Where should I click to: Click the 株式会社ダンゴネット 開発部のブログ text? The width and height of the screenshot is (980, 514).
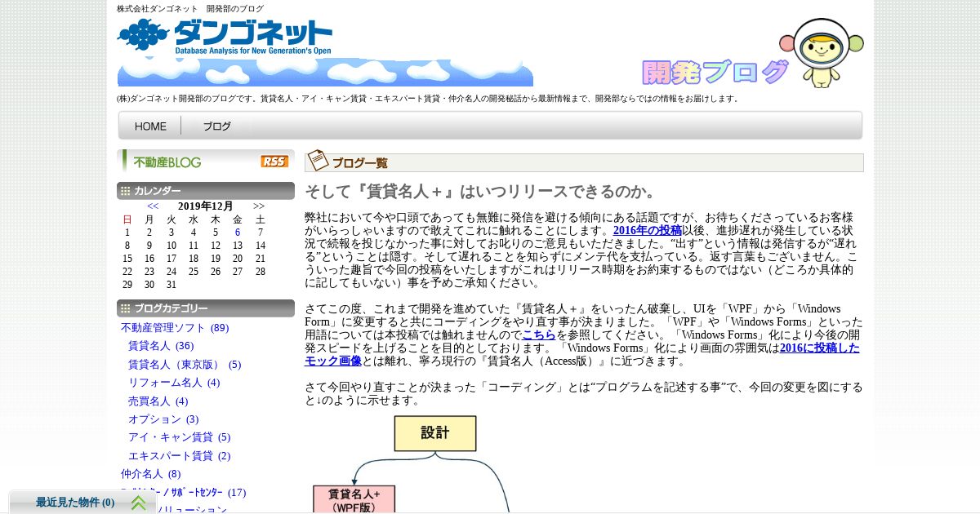(x=190, y=9)
